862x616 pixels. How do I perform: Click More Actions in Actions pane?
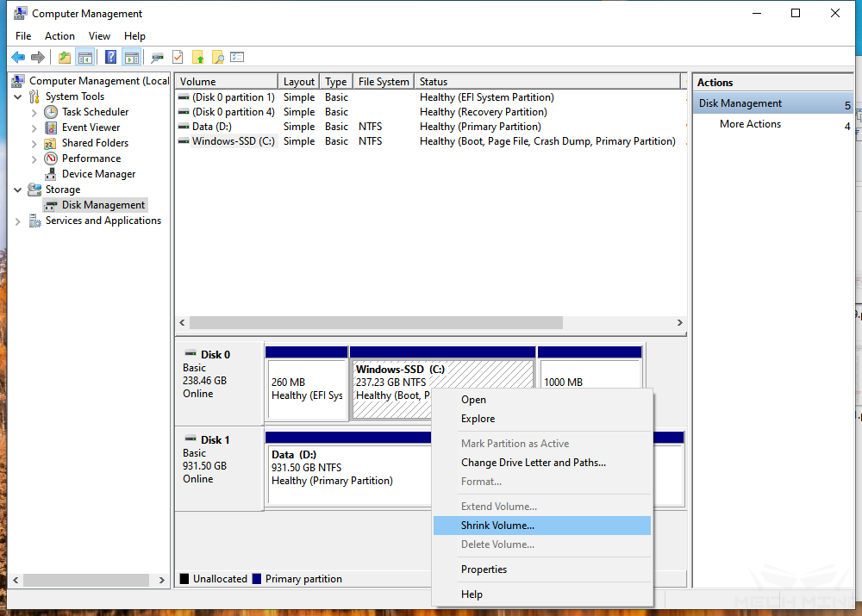pyautogui.click(x=750, y=124)
